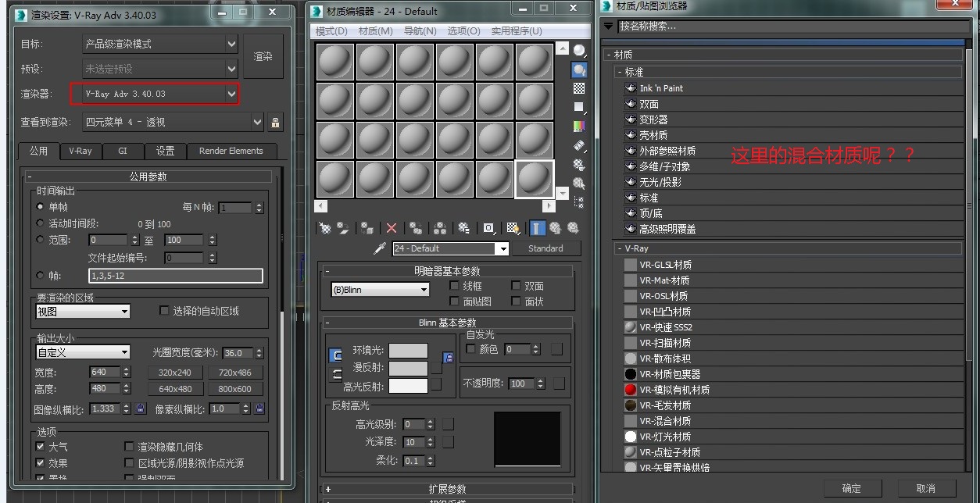
Task: Open 渲染器 V-Ray Adv dropdown
Action: [159, 94]
